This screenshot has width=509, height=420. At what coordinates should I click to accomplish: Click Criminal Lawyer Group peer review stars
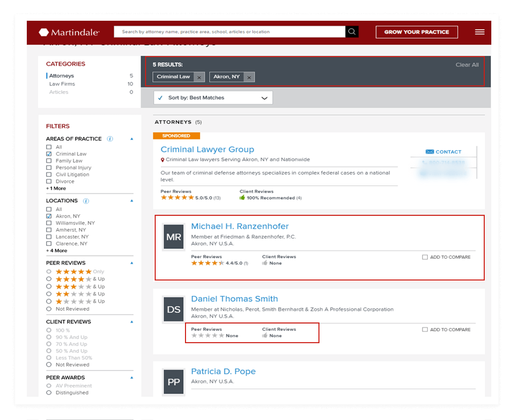coord(177,197)
